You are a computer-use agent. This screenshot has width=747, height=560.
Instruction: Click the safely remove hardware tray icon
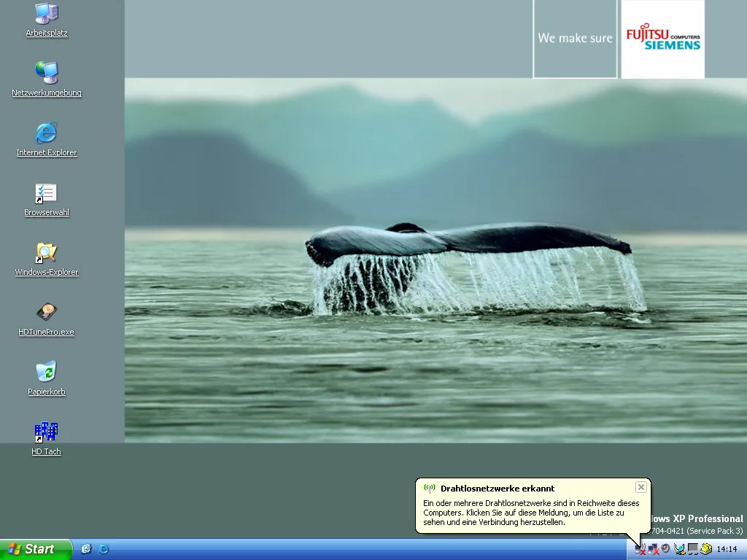point(680,549)
